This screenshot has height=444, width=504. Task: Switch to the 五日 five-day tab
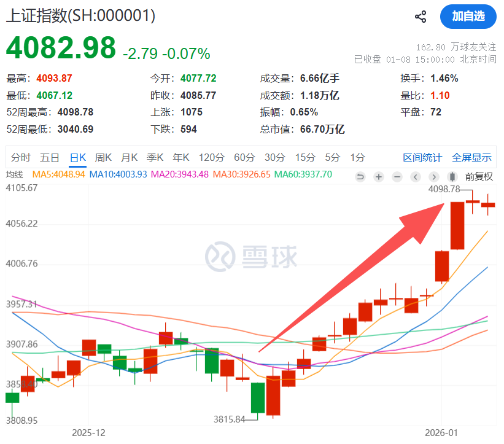[x=50, y=157]
